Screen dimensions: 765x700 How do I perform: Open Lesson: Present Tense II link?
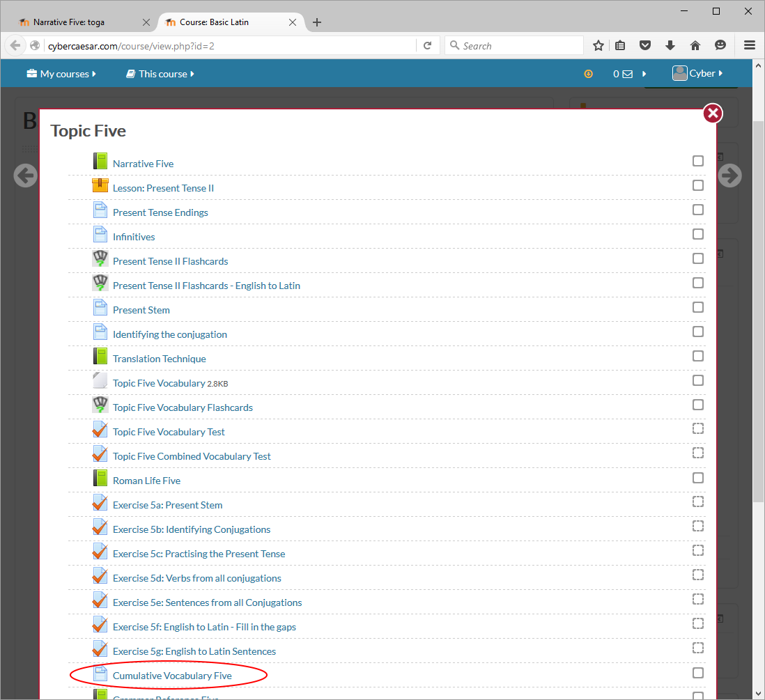tap(163, 188)
